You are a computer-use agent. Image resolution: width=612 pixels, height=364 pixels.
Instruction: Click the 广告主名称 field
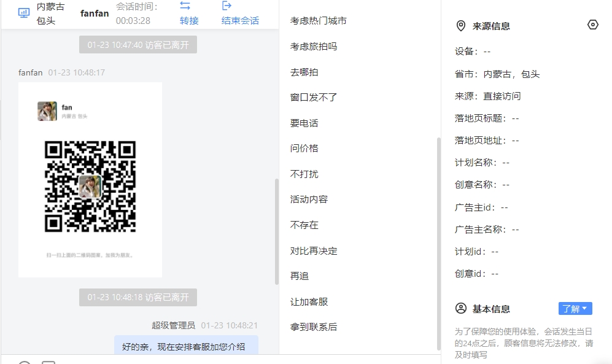(487, 230)
